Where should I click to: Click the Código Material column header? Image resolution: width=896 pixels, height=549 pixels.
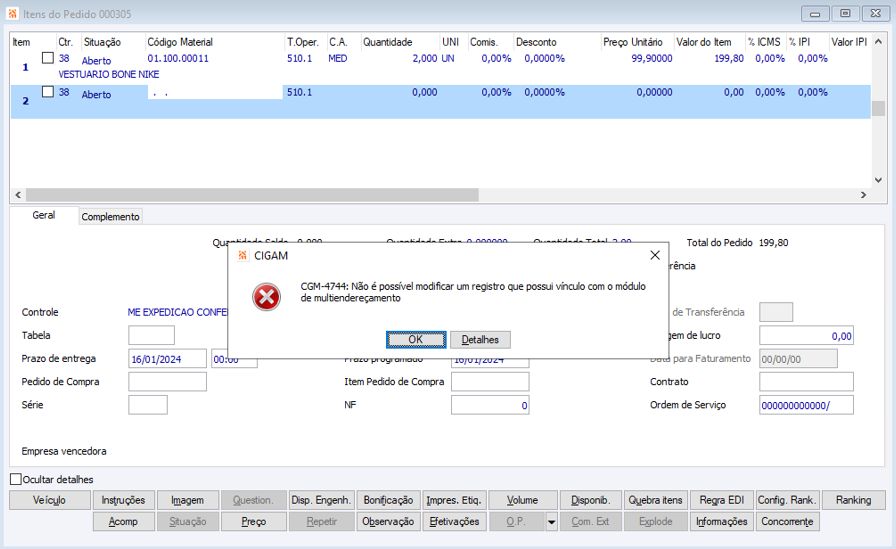pyautogui.click(x=180, y=42)
